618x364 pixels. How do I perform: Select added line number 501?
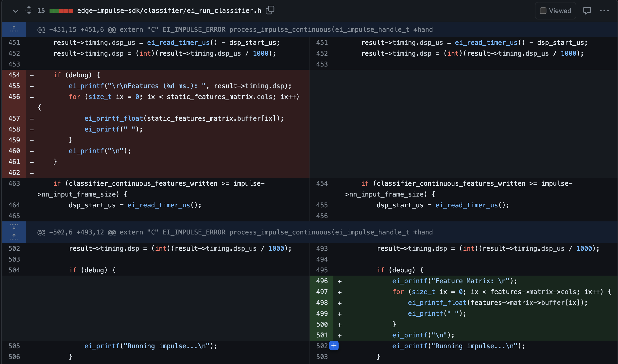[x=322, y=335]
